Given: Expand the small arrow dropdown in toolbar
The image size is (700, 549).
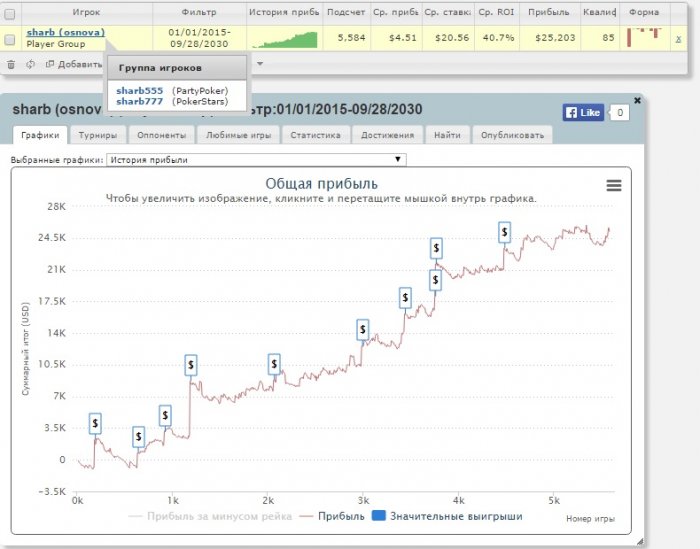Looking at the screenshot, I should pos(260,64).
